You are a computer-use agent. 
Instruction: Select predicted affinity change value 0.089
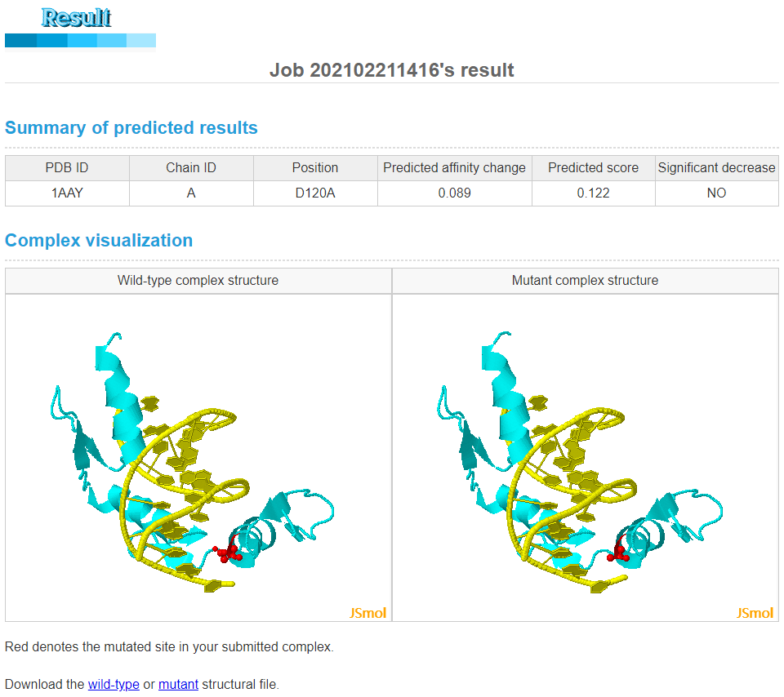(x=455, y=193)
